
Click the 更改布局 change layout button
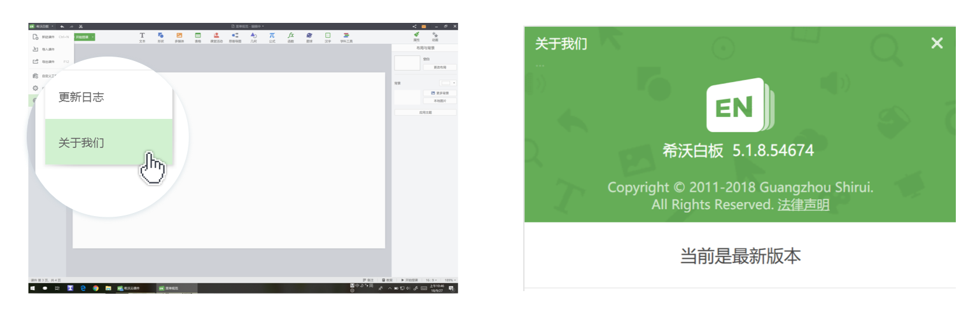[440, 67]
